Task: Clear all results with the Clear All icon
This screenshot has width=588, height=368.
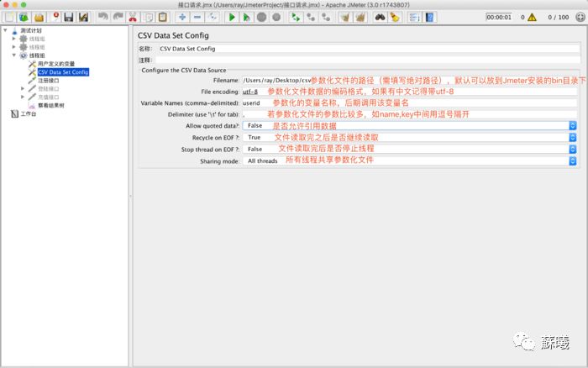Action: (360, 18)
